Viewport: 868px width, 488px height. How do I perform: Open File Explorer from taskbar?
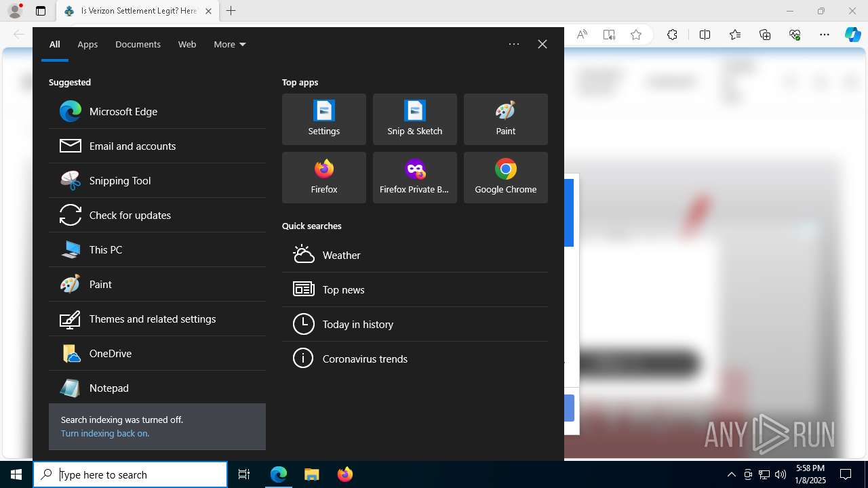(311, 474)
